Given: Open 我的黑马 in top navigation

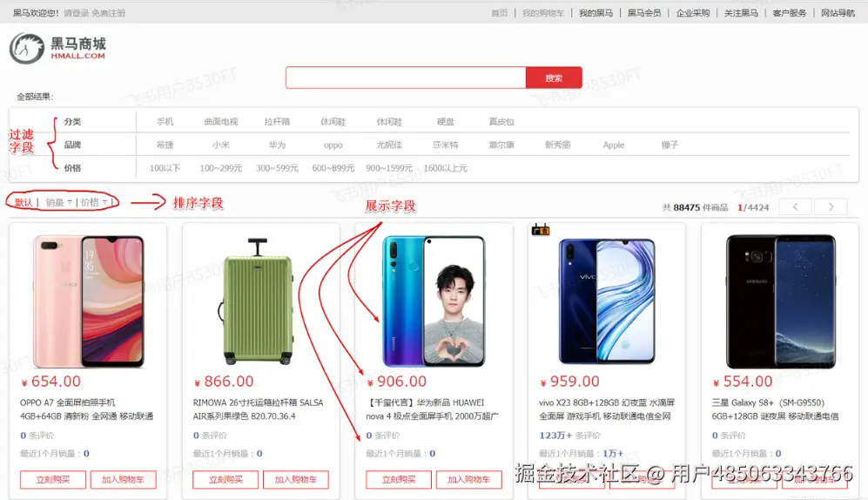Looking at the screenshot, I should tap(595, 13).
